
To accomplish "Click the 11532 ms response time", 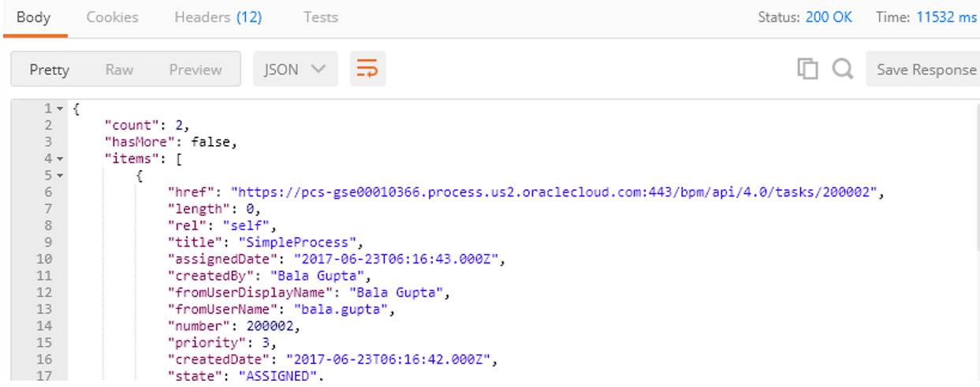I will [x=946, y=17].
